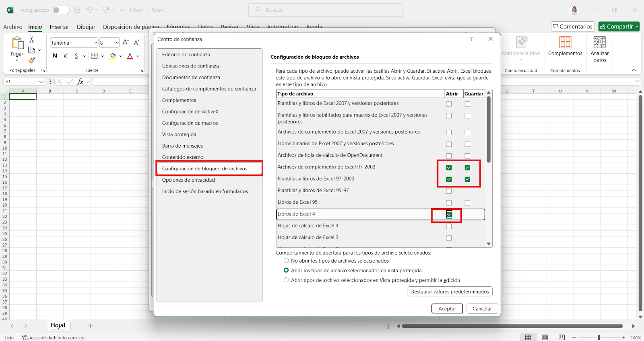This screenshot has width=644, height=341.
Task: Click the Analizar datos icon
Action: [x=599, y=42]
